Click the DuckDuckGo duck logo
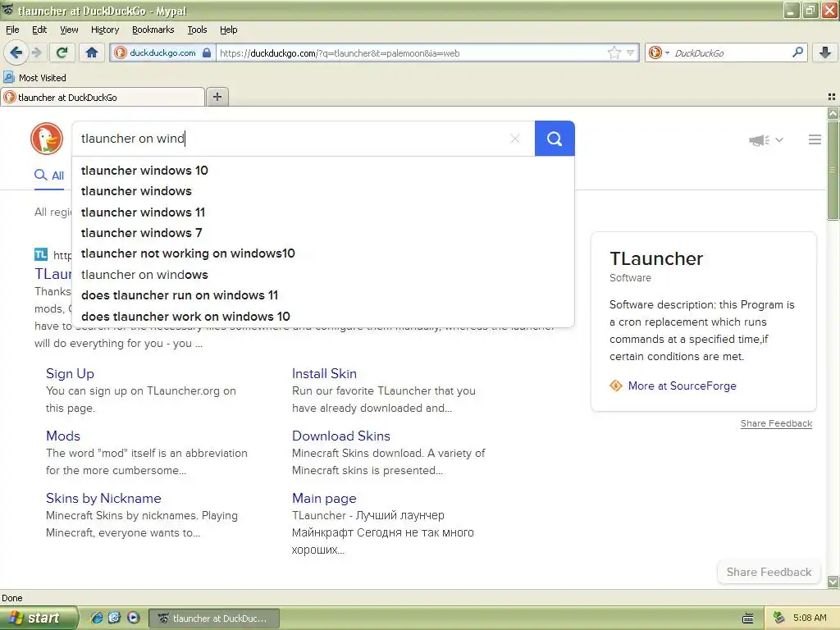 (x=47, y=138)
